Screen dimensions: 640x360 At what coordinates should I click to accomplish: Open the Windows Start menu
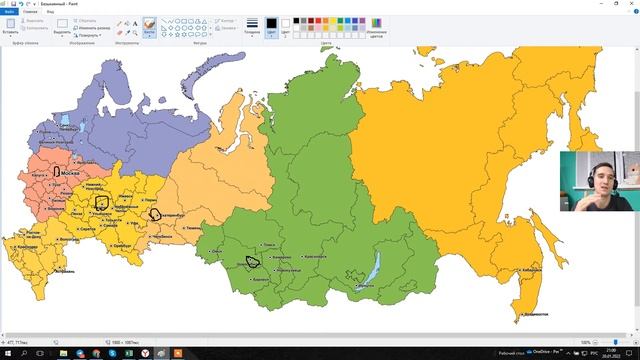point(7,353)
